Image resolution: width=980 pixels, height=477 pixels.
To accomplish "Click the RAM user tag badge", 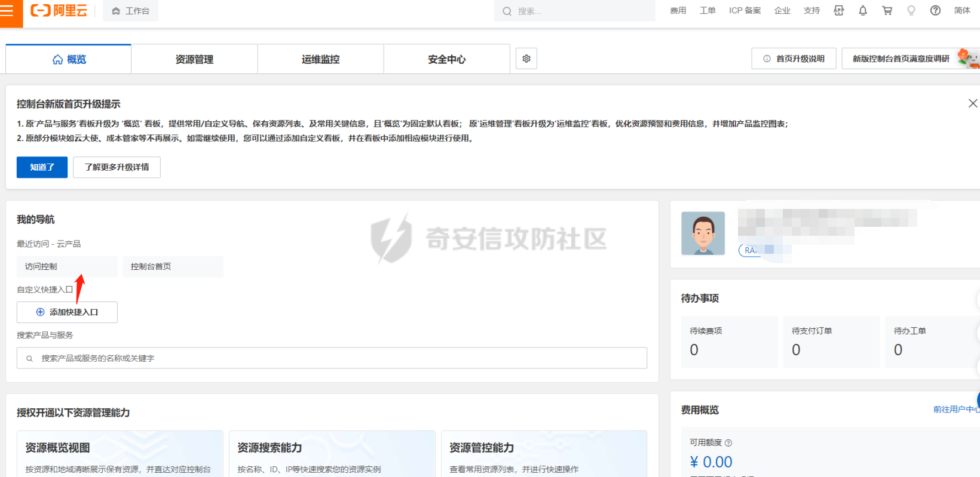I will (x=765, y=250).
